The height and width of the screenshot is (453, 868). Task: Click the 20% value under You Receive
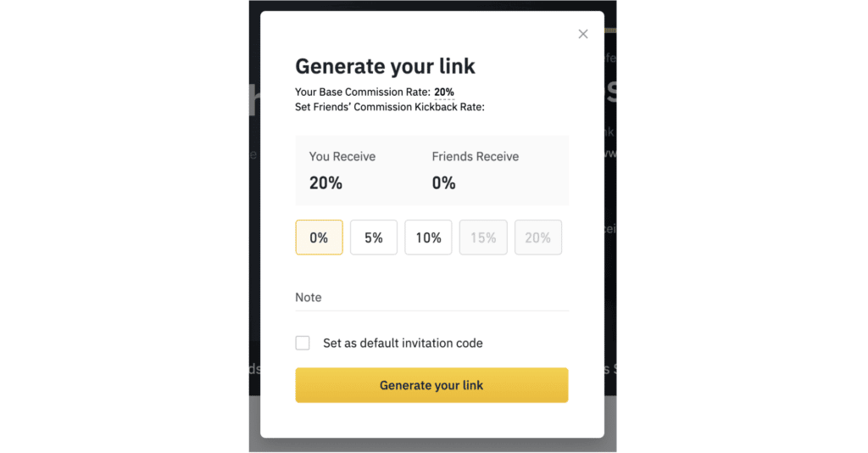pos(325,182)
